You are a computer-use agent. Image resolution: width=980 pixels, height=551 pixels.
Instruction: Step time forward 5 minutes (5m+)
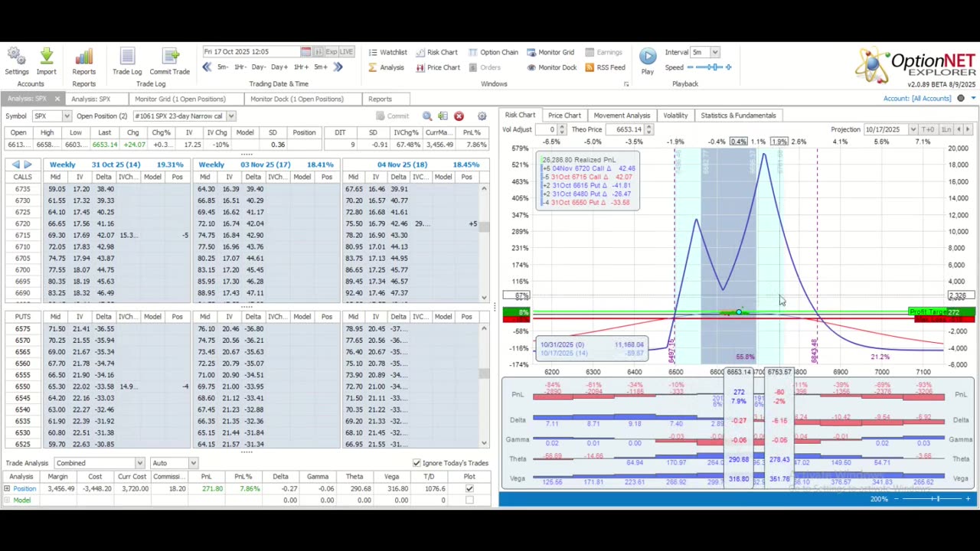tap(321, 67)
